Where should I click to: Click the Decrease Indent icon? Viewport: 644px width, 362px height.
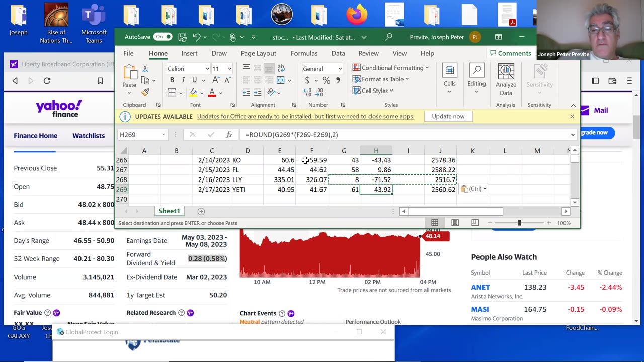point(247,92)
